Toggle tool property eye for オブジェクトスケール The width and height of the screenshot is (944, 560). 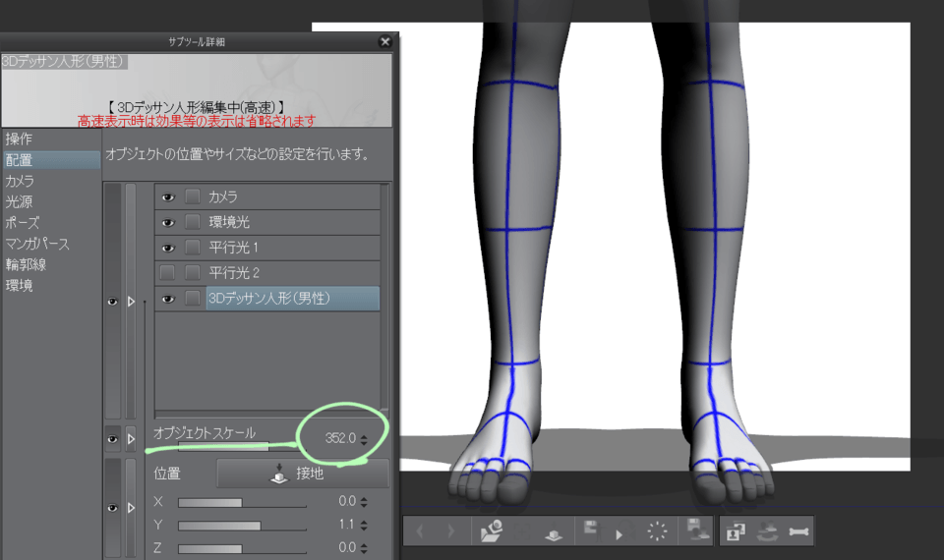(112, 439)
